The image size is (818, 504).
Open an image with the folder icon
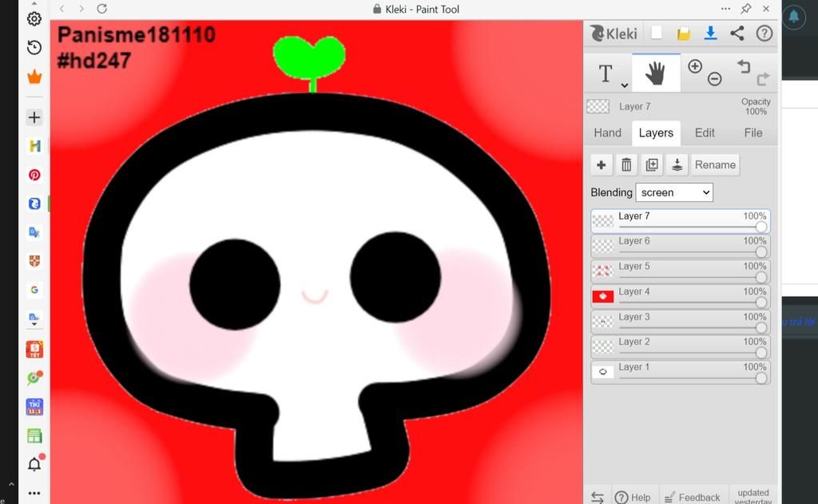684,34
